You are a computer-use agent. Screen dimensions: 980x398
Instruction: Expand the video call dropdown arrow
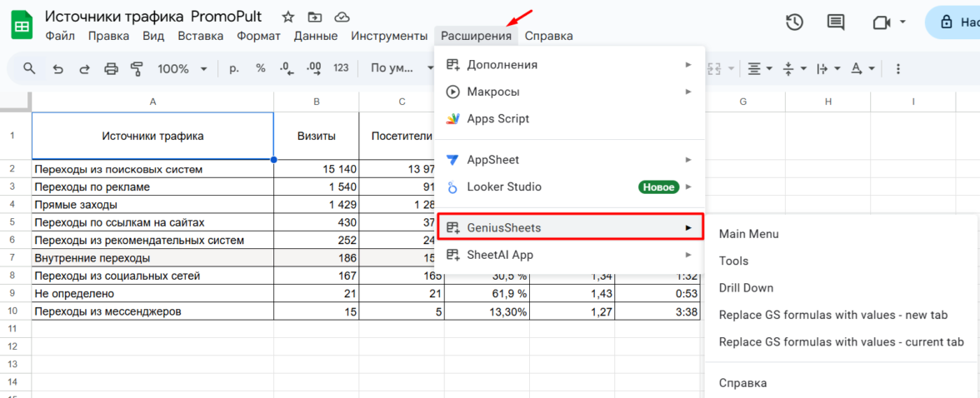tap(903, 22)
